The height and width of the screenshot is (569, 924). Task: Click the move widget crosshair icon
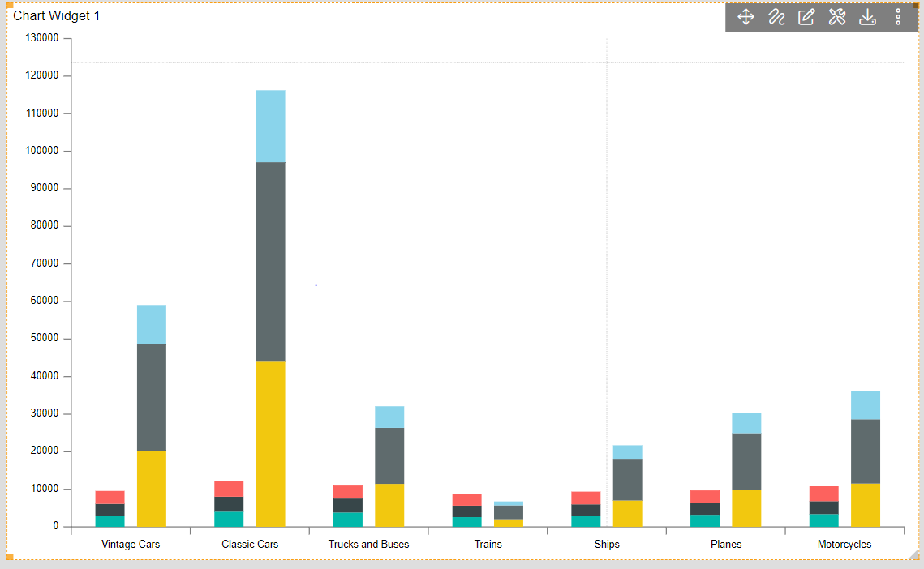tap(746, 16)
